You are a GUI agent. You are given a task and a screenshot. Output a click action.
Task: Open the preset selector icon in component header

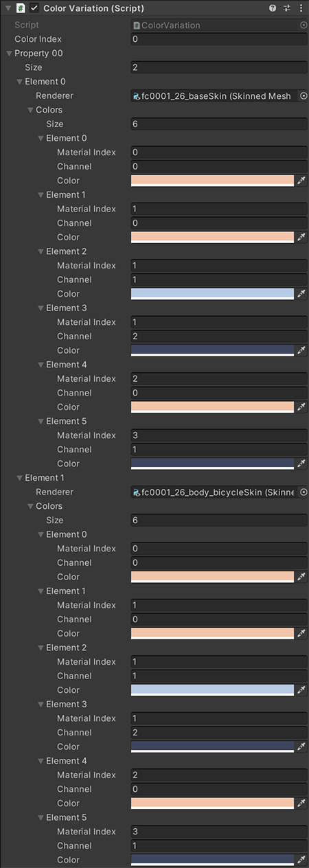pyautogui.click(x=286, y=8)
